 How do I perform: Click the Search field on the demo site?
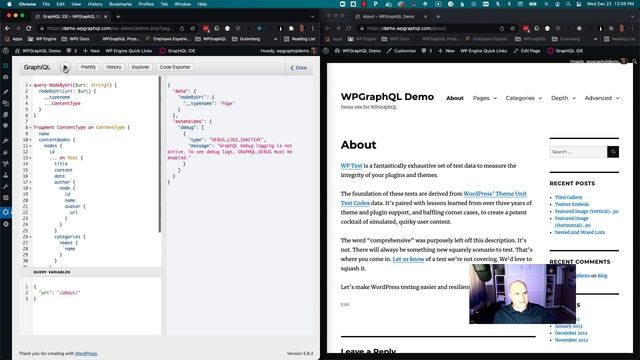[578, 152]
